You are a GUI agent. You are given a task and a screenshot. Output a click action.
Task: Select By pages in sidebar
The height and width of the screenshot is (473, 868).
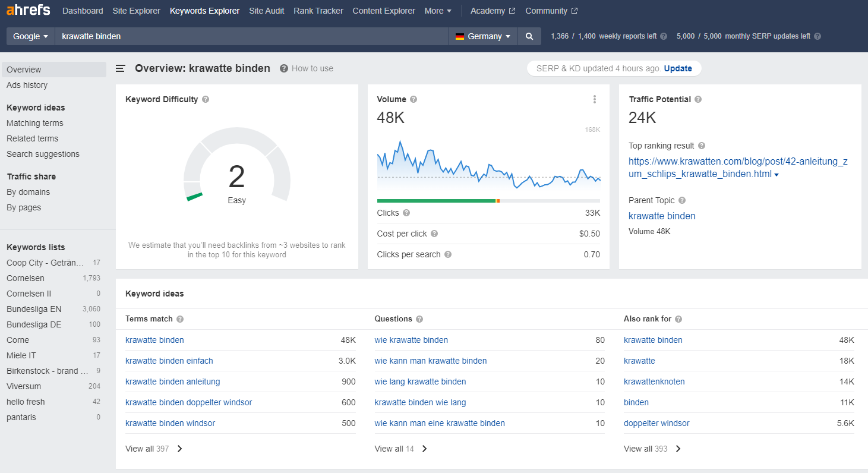coord(24,207)
